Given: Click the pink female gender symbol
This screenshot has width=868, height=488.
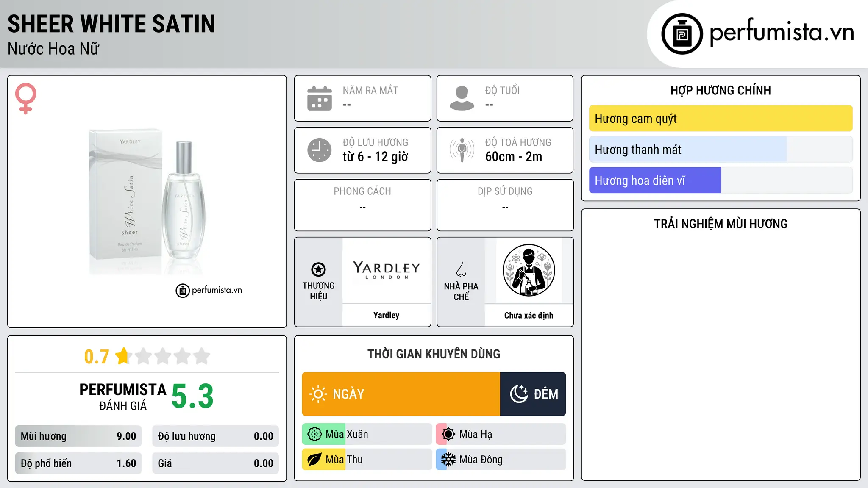Looking at the screenshot, I should (26, 98).
